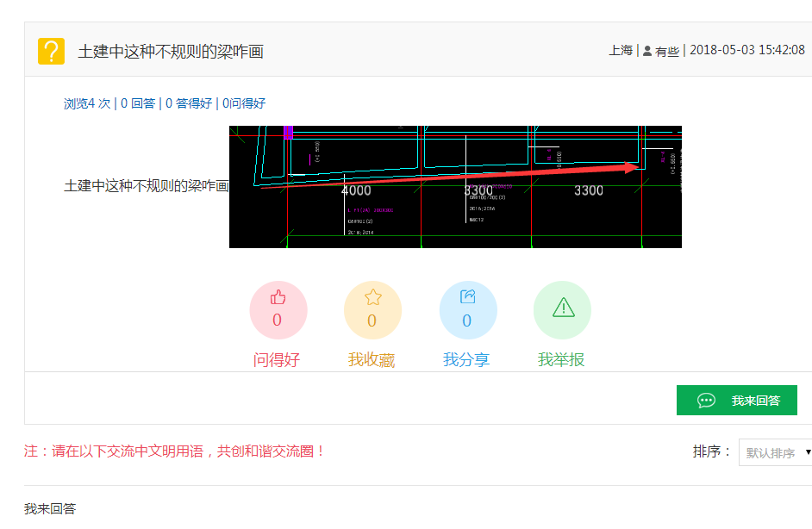This screenshot has width=812, height=529.
Task: Click the 问得好 label under thumbs-up
Action: (277, 360)
